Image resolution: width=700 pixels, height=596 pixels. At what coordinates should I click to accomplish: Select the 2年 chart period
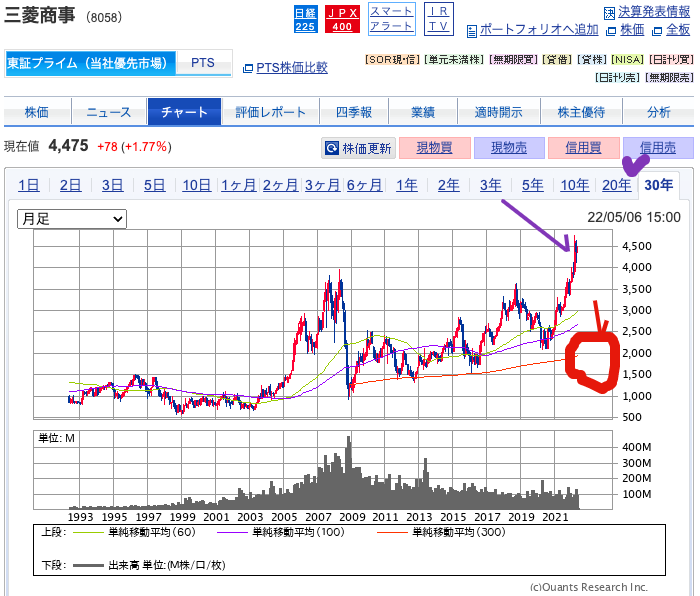[x=449, y=185]
